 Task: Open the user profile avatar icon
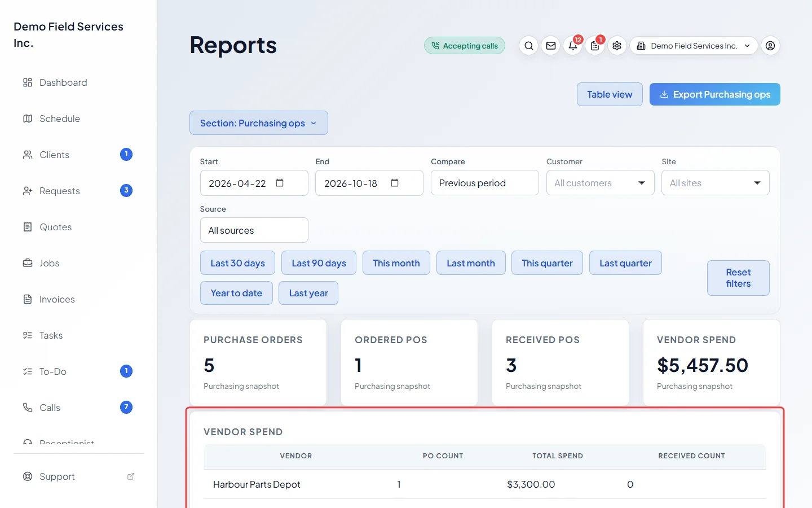pyautogui.click(x=770, y=46)
